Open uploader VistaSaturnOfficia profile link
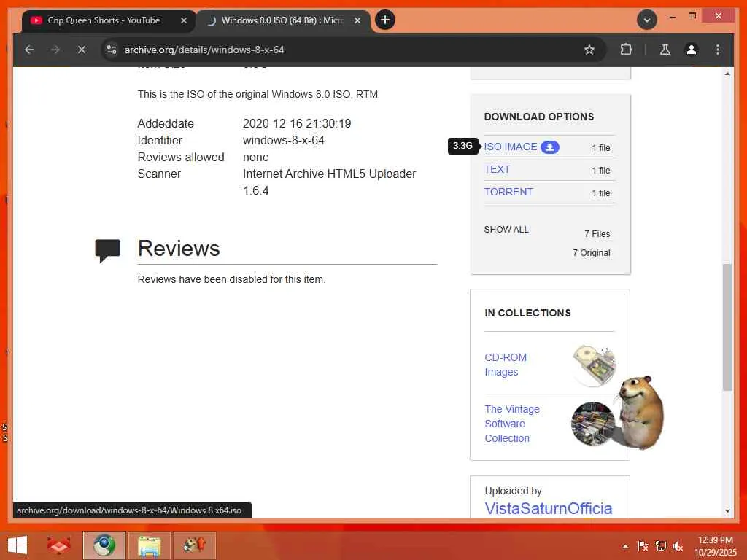Viewport: 747px width, 560px height. tap(549, 508)
